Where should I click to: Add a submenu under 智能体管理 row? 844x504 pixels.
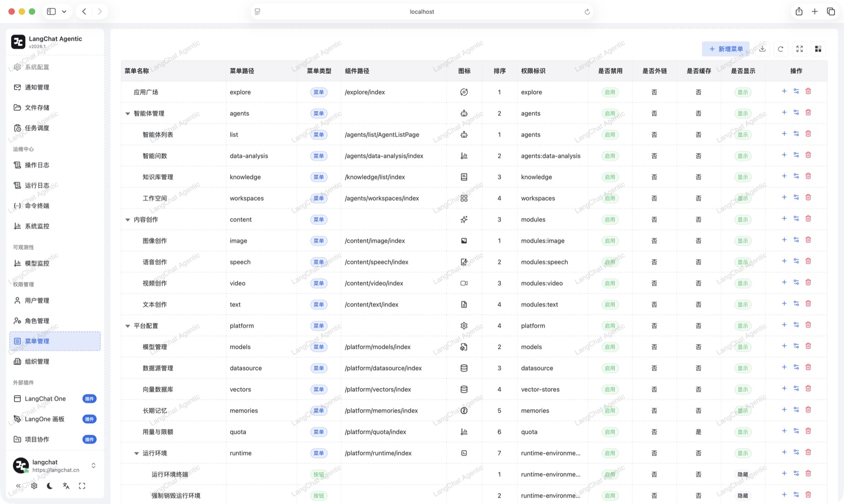click(784, 113)
